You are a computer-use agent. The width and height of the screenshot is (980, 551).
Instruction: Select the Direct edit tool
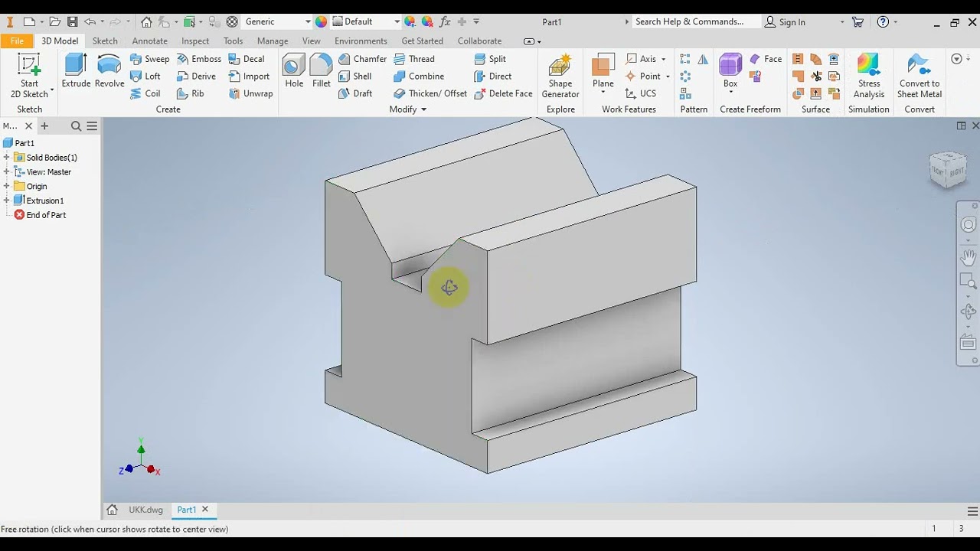(x=492, y=76)
